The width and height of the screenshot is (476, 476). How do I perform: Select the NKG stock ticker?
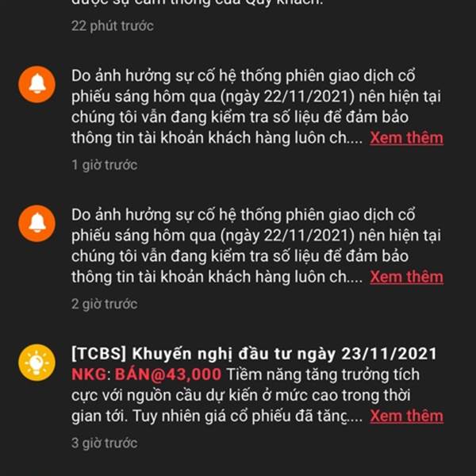coord(89,374)
